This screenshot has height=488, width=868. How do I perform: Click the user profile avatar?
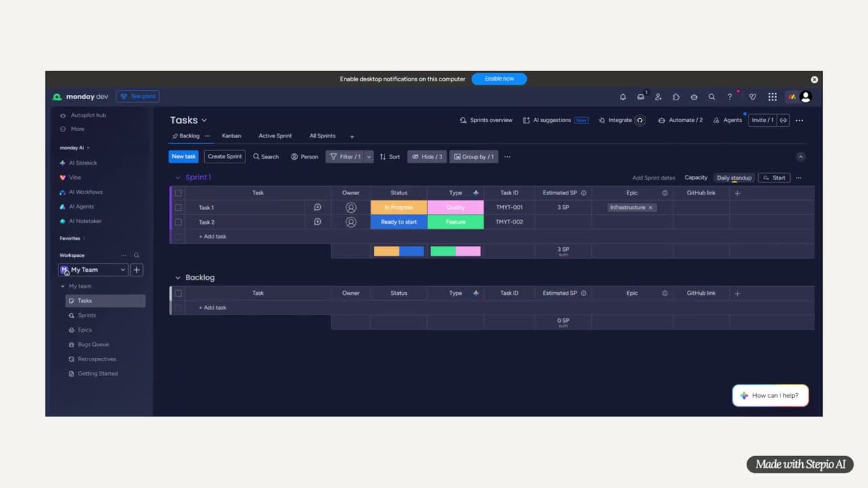tap(806, 97)
